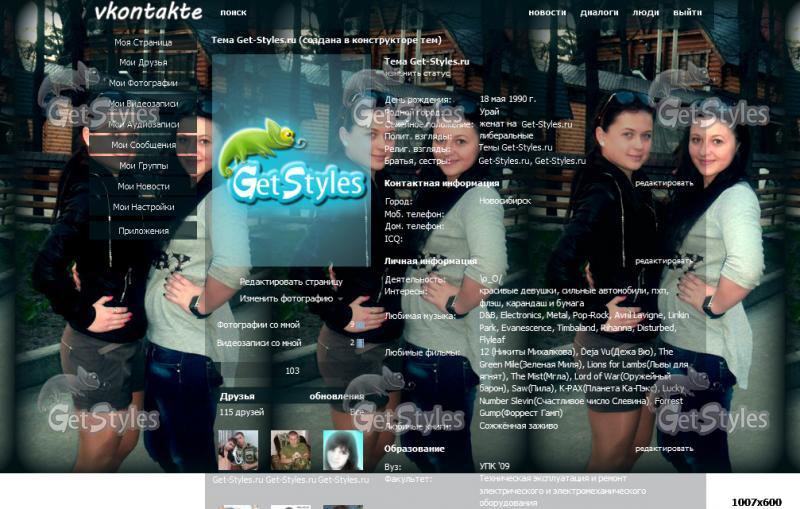Click the vkontakte logo

point(148,12)
